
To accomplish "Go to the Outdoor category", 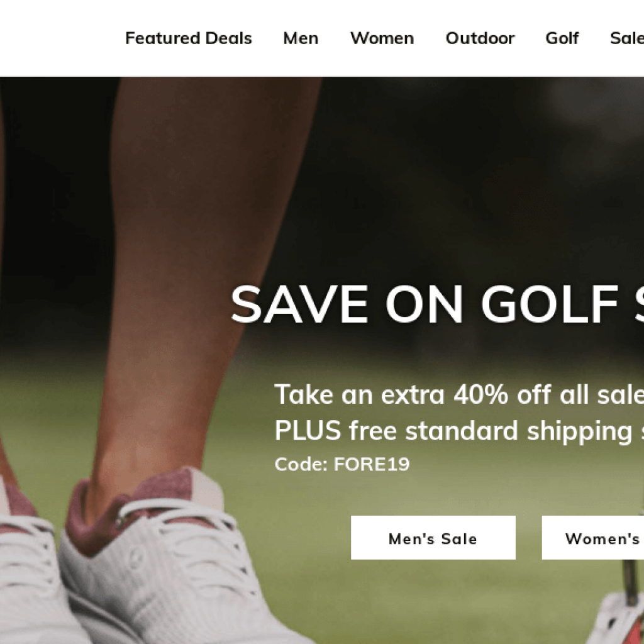I will point(480,38).
